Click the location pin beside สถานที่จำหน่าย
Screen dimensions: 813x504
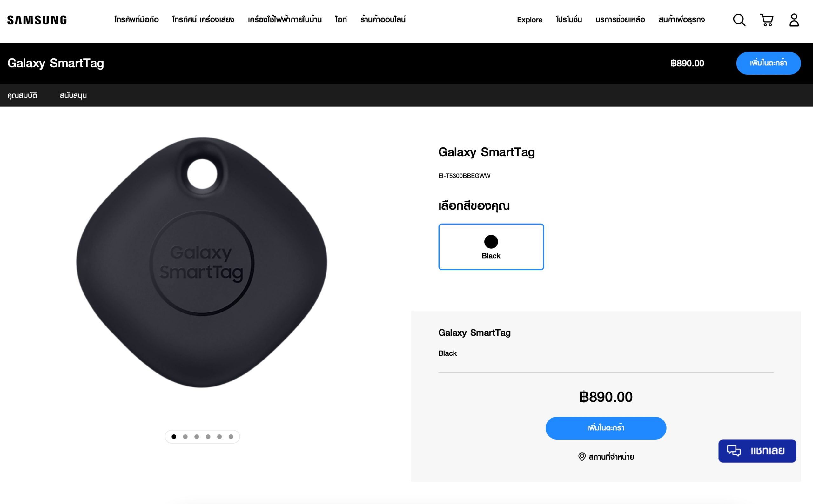point(582,457)
